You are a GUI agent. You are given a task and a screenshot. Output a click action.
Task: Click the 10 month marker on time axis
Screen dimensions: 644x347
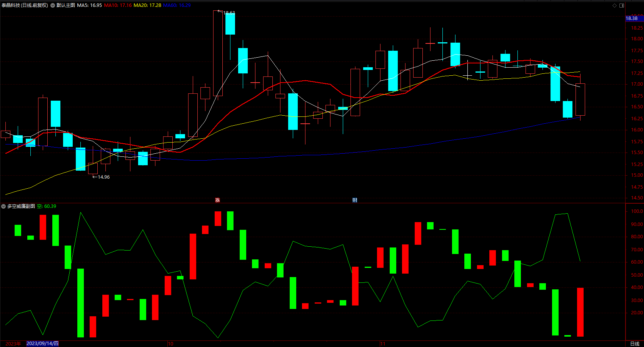[171, 344]
